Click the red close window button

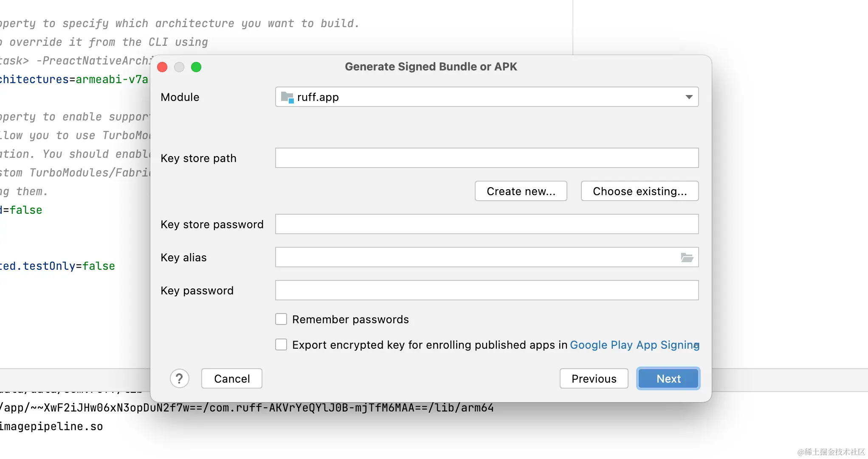click(x=162, y=67)
